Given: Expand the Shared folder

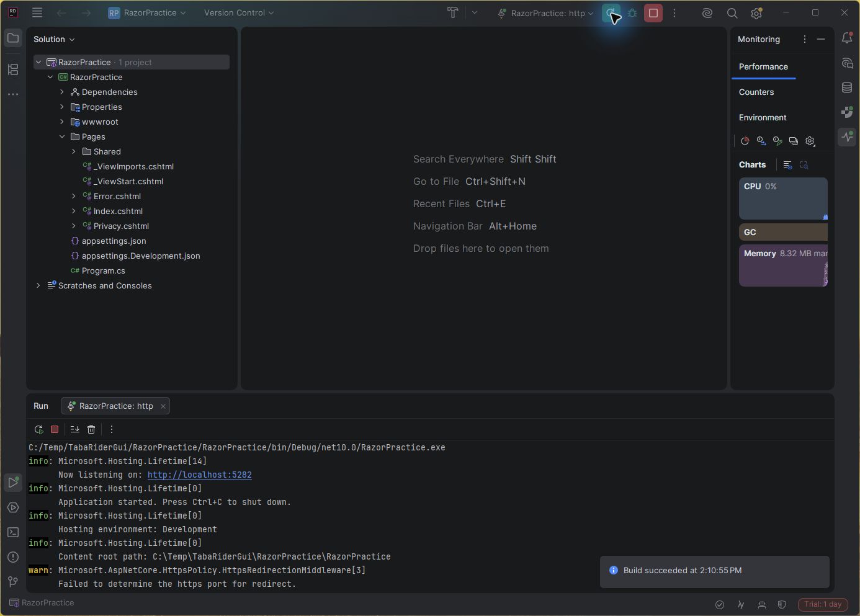Looking at the screenshot, I should pos(74,151).
